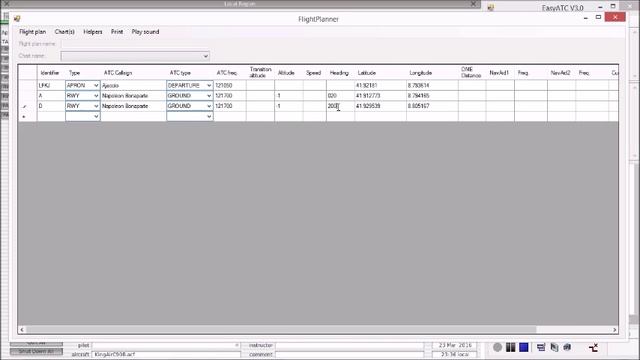
Task: Click the pilot field in EasyATC
Action: click(165, 345)
